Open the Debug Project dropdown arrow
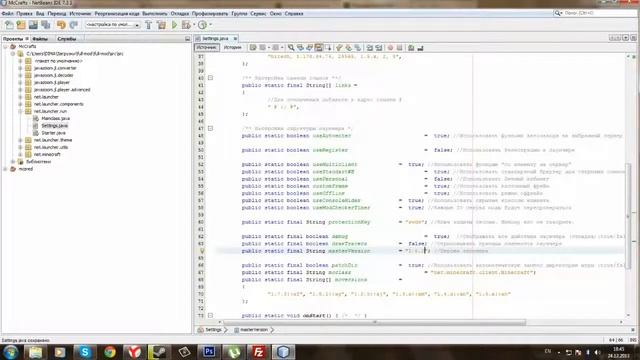640x360 pixels. [193, 25]
